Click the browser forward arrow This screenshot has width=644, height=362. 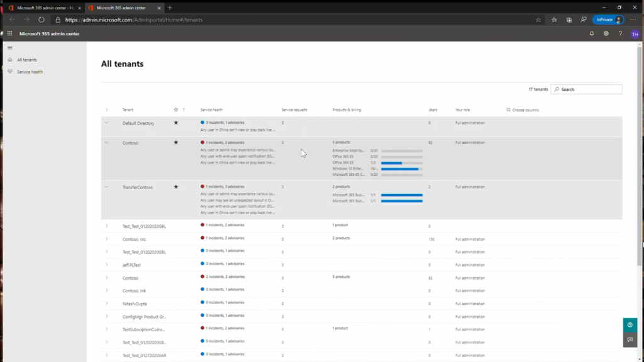click(26, 19)
